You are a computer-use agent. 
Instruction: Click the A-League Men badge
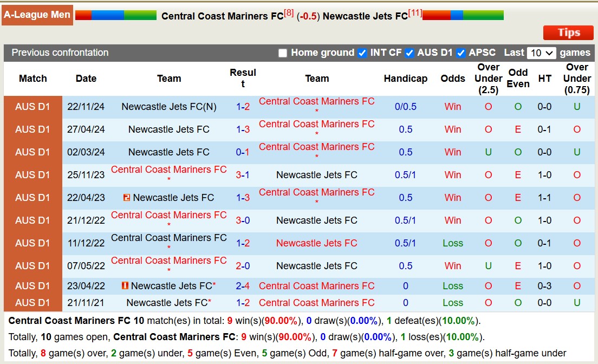tap(37, 15)
